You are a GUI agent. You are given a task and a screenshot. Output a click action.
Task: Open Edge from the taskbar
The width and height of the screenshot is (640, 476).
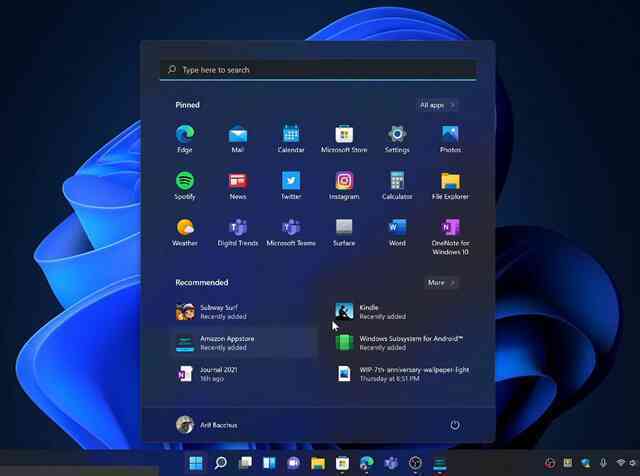(367, 463)
